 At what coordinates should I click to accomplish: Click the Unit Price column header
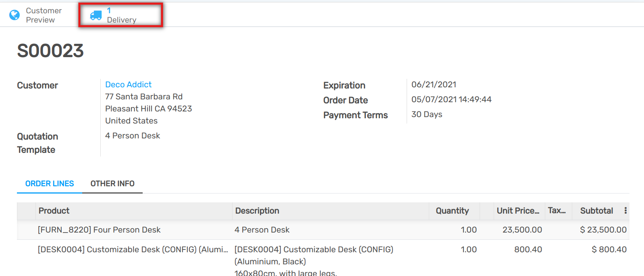(x=518, y=211)
